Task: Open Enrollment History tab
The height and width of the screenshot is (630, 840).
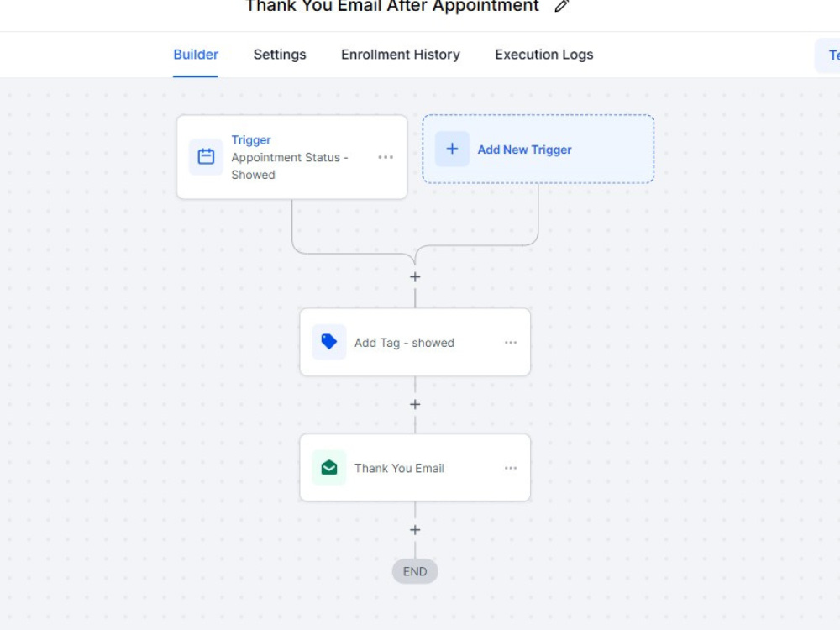Action: [401, 55]
